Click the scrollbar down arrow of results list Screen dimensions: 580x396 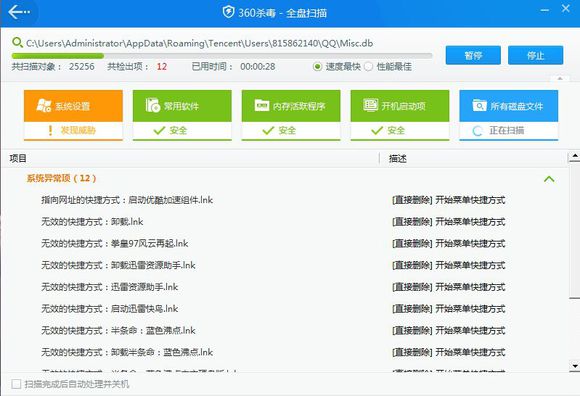[574, 366]
